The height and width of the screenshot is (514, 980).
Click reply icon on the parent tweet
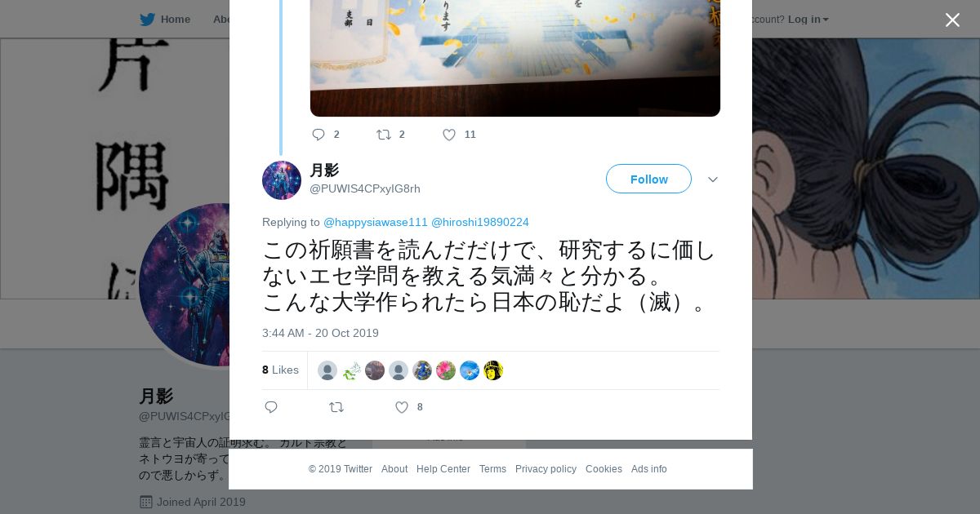tap(318, 135)
